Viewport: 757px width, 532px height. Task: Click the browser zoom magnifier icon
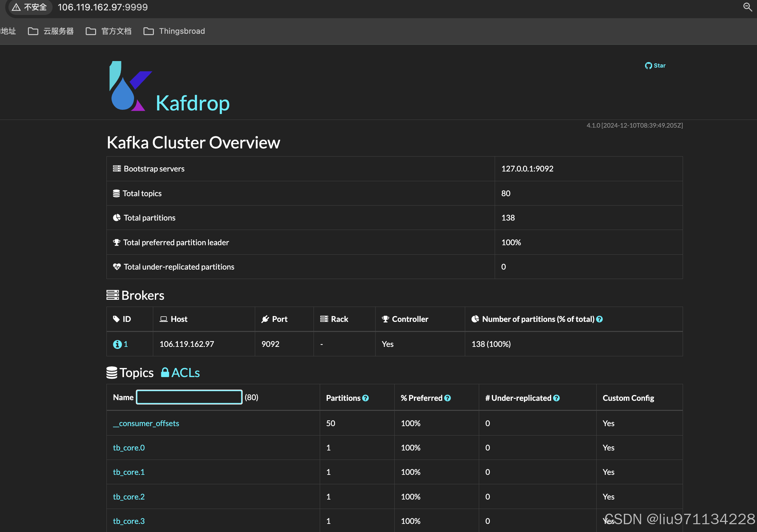747,7
